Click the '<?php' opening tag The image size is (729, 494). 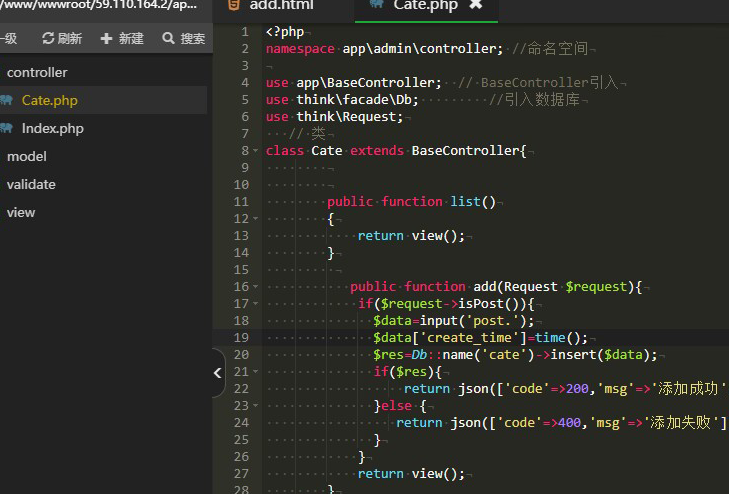pyautogui.click(x=285, y=32)
